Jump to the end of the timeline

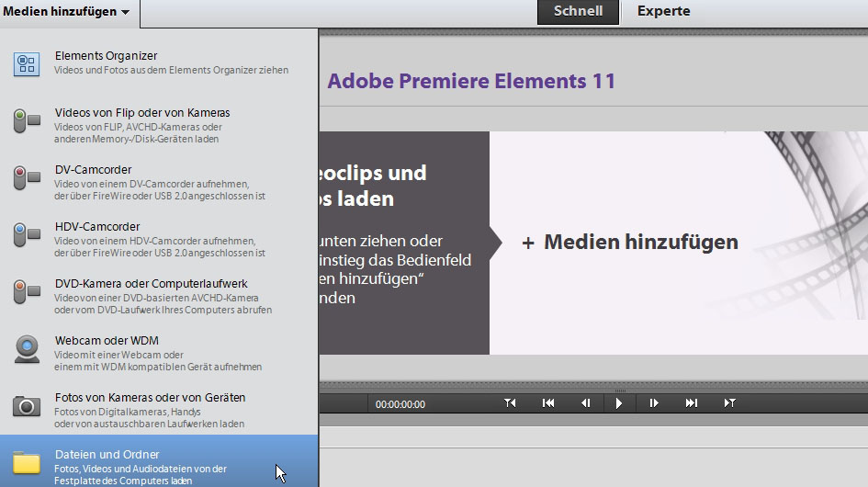tap(692, 403)
